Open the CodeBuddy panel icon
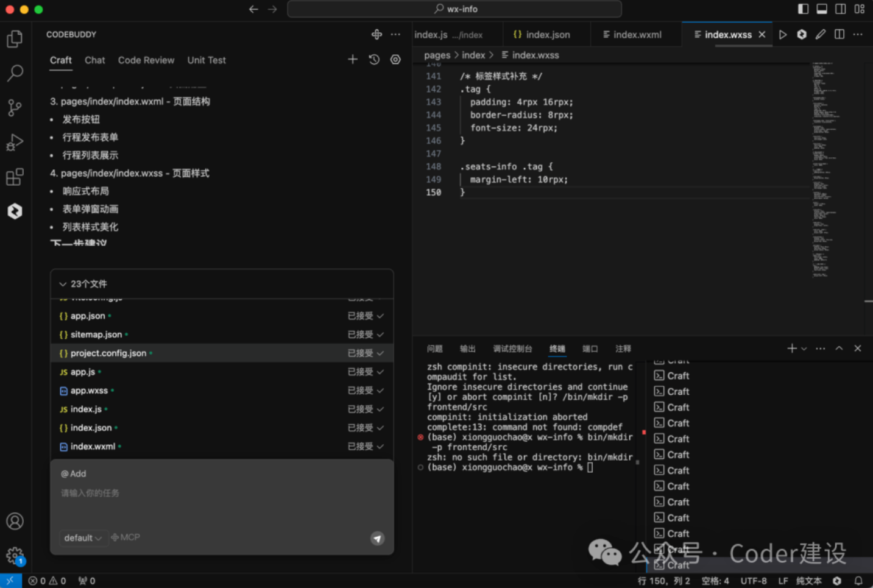Viewport: 873px width, 588px height. tap(15, 211)
